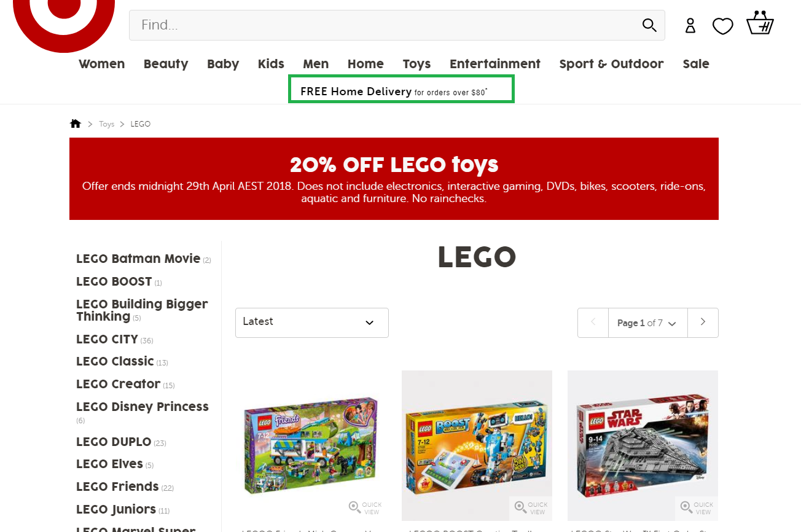801x532 pixels.
Task: Quick view the LEGO Star Wars set
Action: pos(697,507)
